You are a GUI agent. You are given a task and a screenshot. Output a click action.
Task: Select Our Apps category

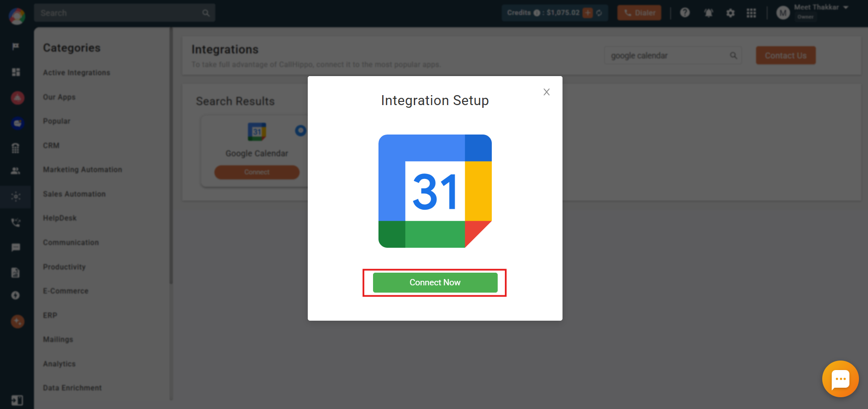point(59,97)
